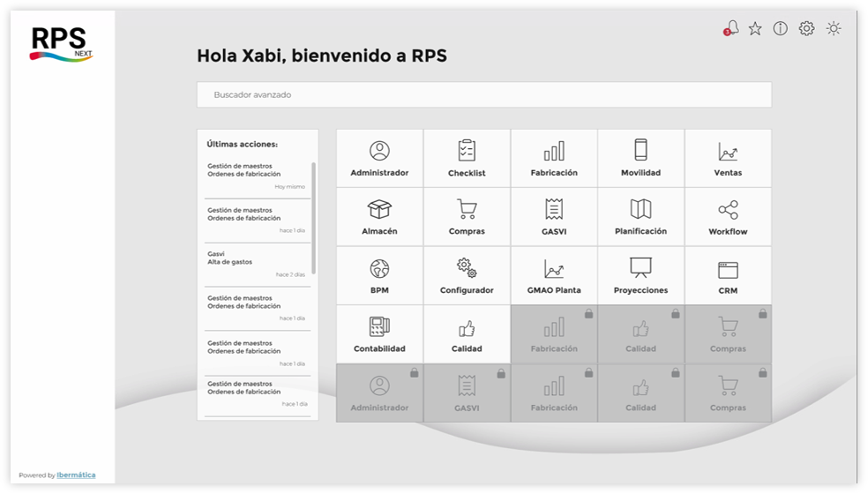This screenshot has height=494, width=868.
Task: Open the Planificación module
Action: (x=641, y=217)
